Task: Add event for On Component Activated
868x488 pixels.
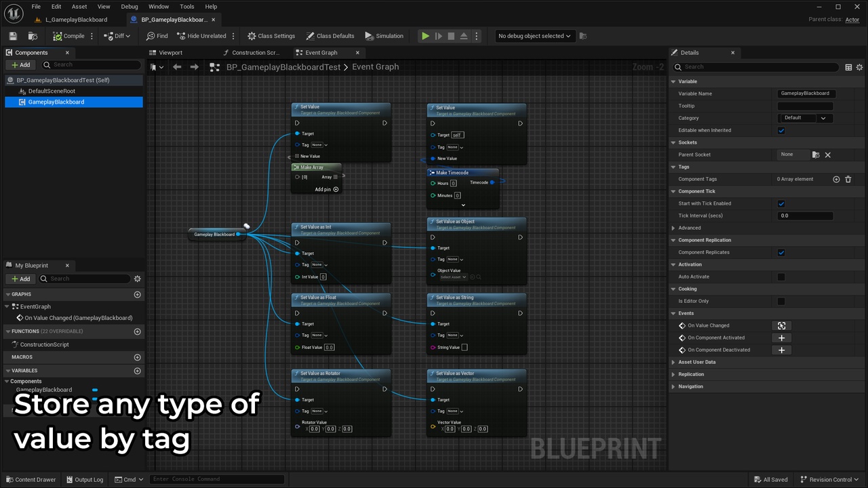Action: pyautogui.click(x=781, y=338)
